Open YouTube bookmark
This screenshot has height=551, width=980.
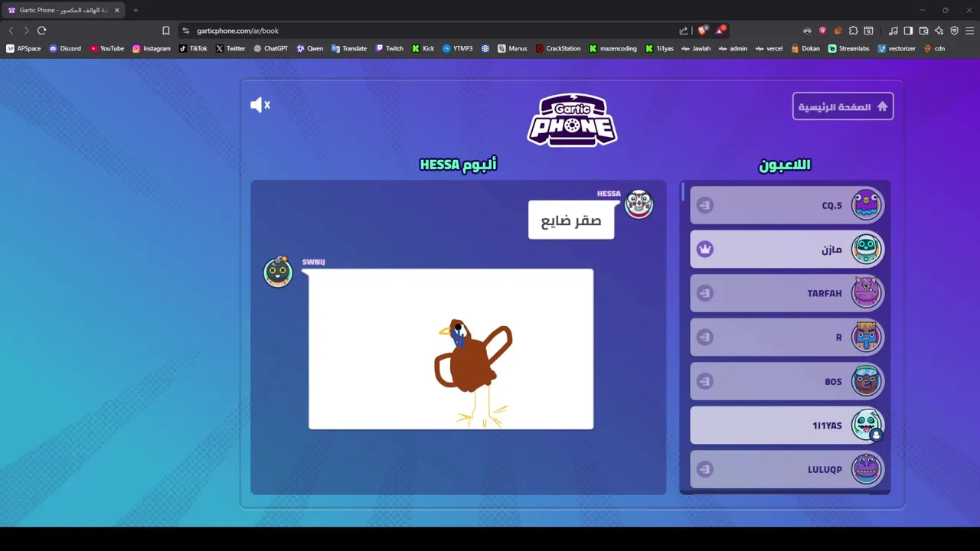click(106, 48)
